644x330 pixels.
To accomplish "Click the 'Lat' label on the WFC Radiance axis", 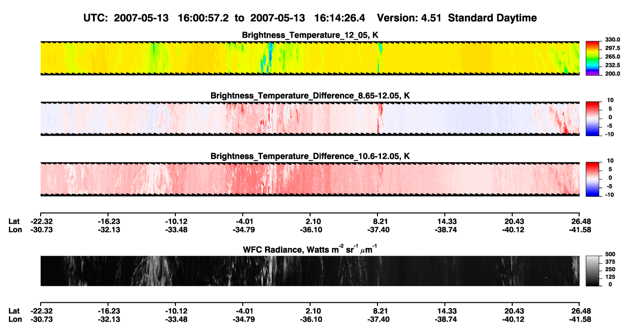I will pyautogui.click(x=14, y=311).
